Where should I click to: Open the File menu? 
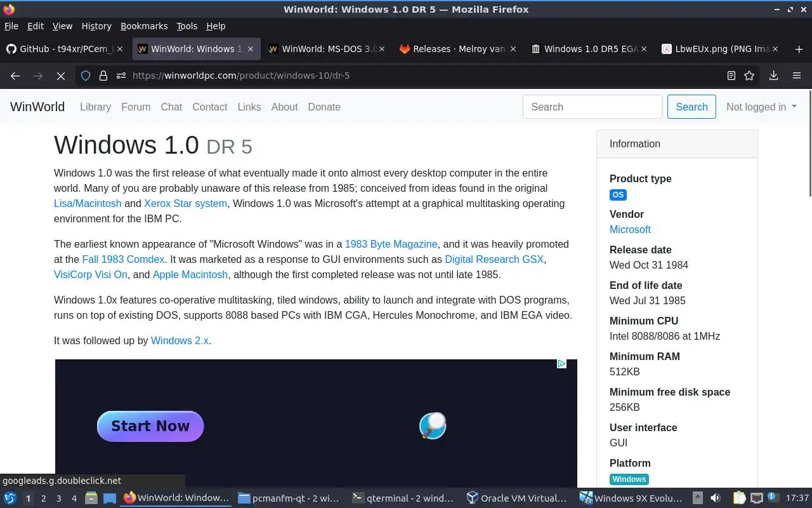click(11, 26)
